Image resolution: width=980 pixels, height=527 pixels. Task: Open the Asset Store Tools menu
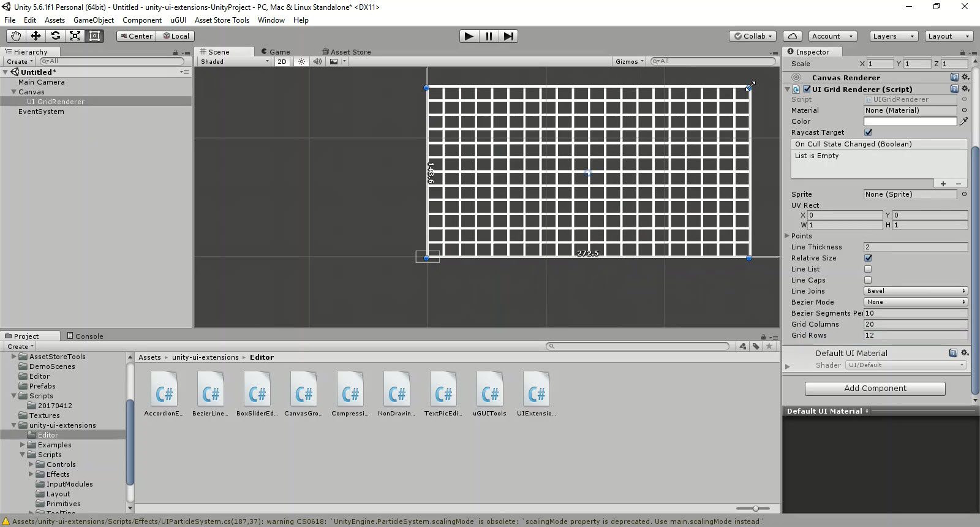(222, 20)
